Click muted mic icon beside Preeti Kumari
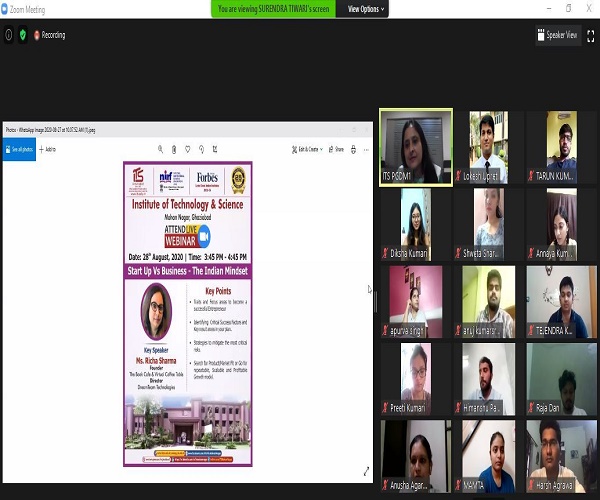Screen dimensions: 600x500 [x=385, y=408]
